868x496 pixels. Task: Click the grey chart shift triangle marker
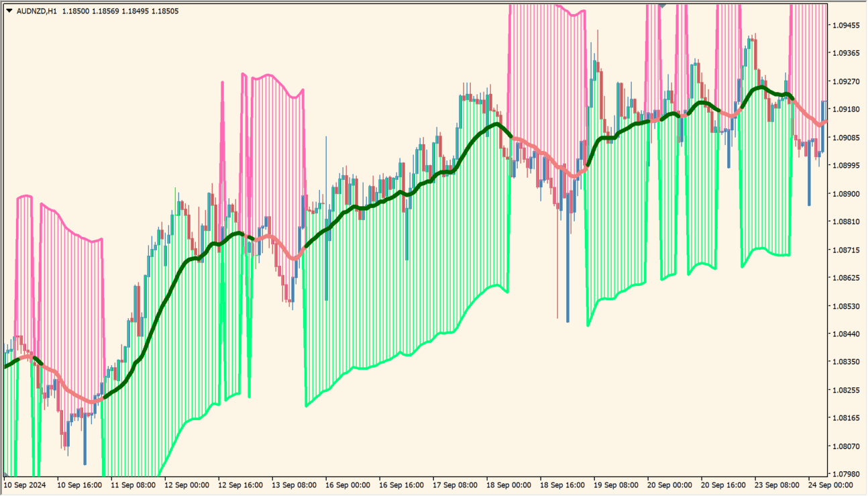coord(663,4)
